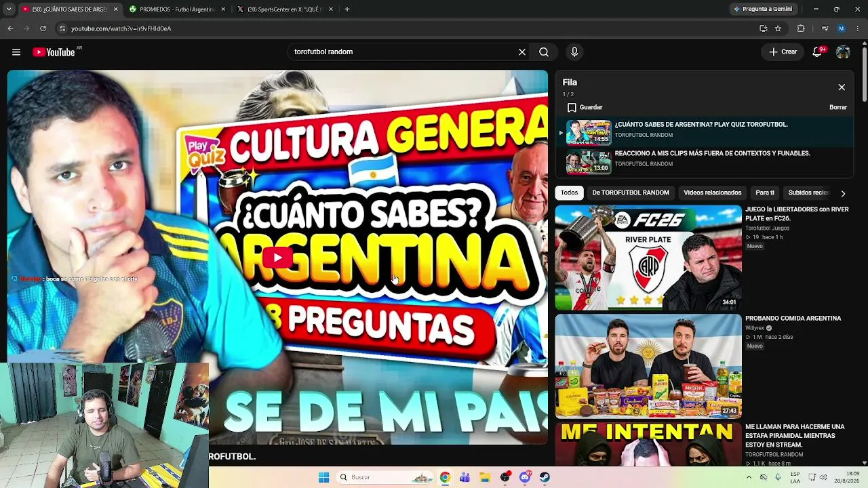Select the Para ti chip

(x=765, y=193)
